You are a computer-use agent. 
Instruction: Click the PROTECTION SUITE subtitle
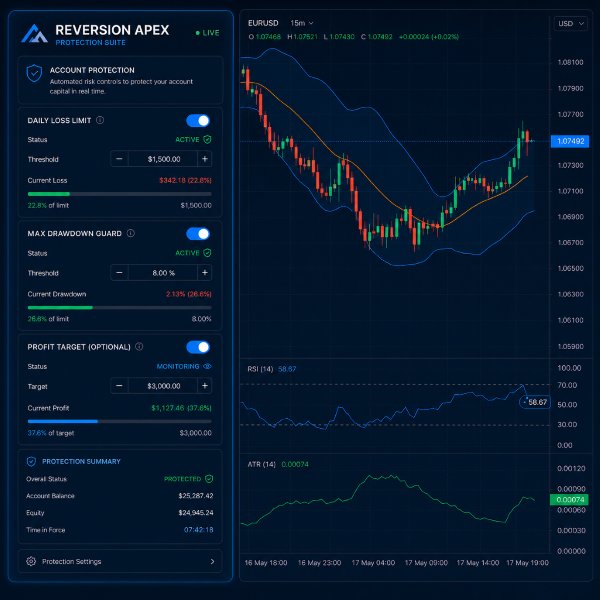(x=90, y=42)
